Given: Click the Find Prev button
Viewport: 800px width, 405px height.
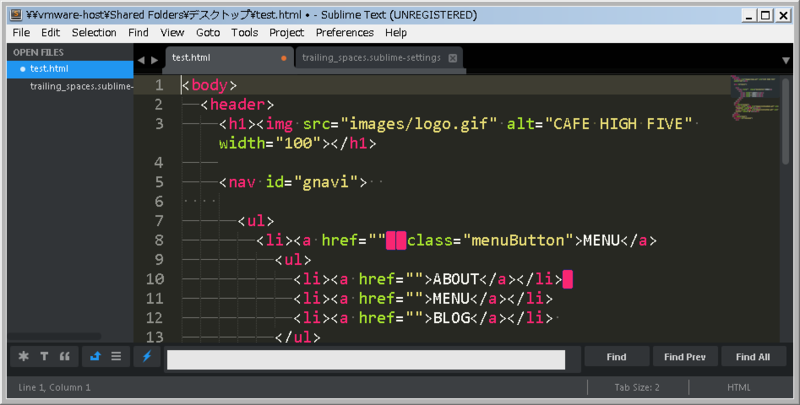Looking at the screenshot, I should (685, 357).
